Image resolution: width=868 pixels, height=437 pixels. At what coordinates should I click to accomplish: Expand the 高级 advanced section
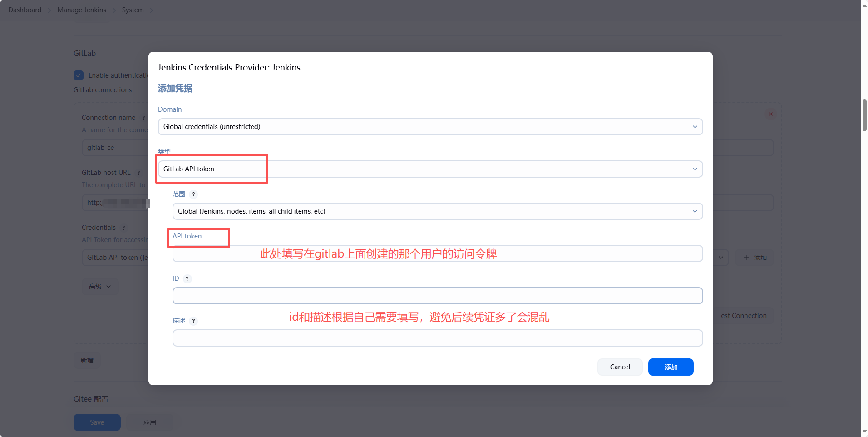tap(100, 287)
